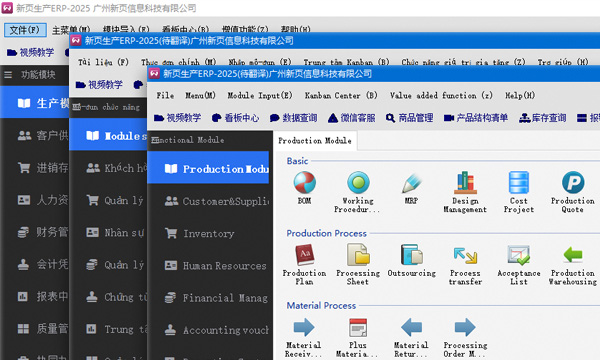This screenshot has height=360, width=600.
Task: Open Value added function (z) menu
Action: (x=441, y=95)
